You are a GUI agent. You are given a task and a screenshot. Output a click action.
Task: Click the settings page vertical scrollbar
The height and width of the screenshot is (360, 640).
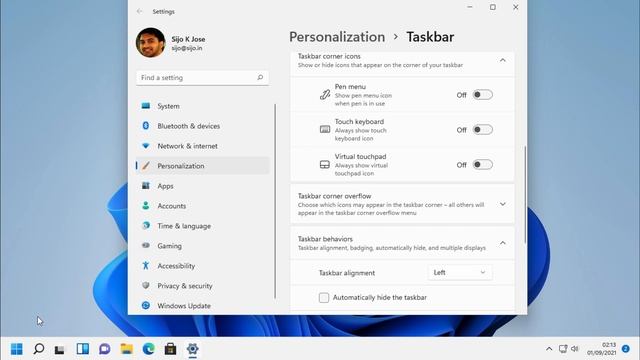(x=525, y=194)
